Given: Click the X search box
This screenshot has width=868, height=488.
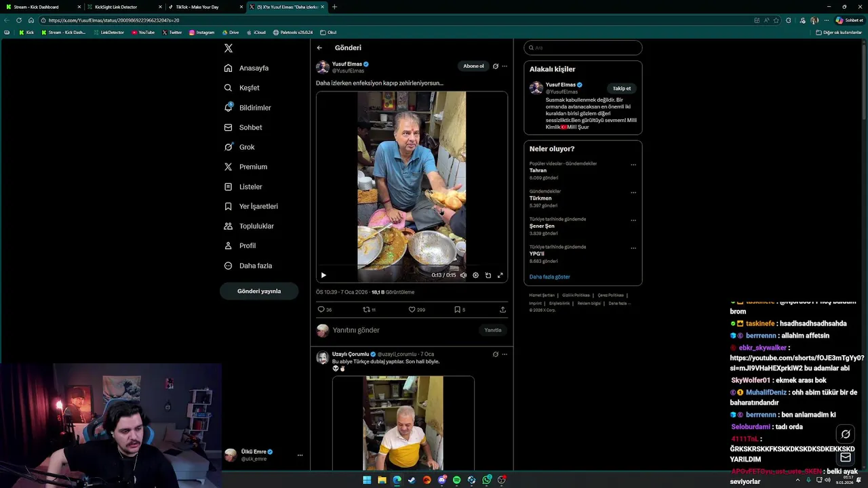Looking at the screenshot, I should click(583, 47).
